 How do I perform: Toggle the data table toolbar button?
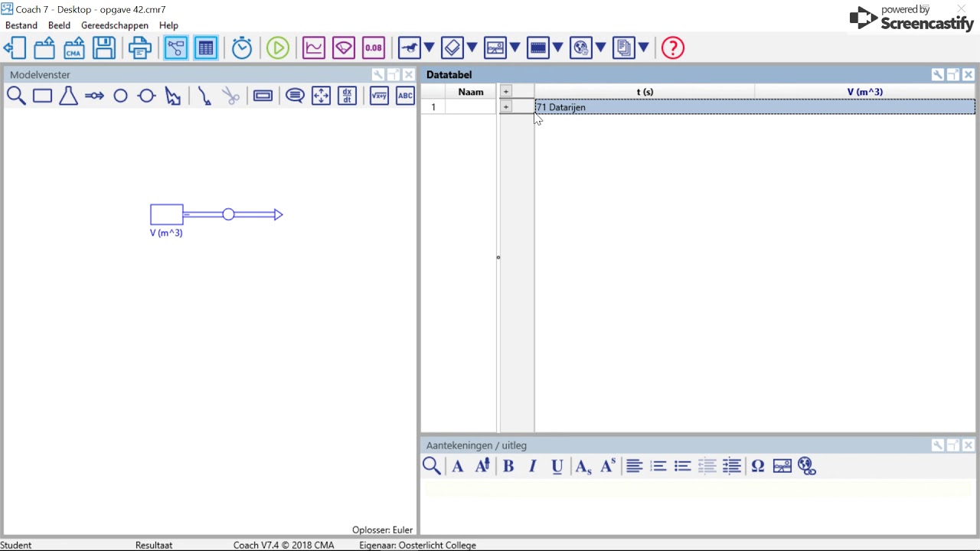click(x=206, y=48)
